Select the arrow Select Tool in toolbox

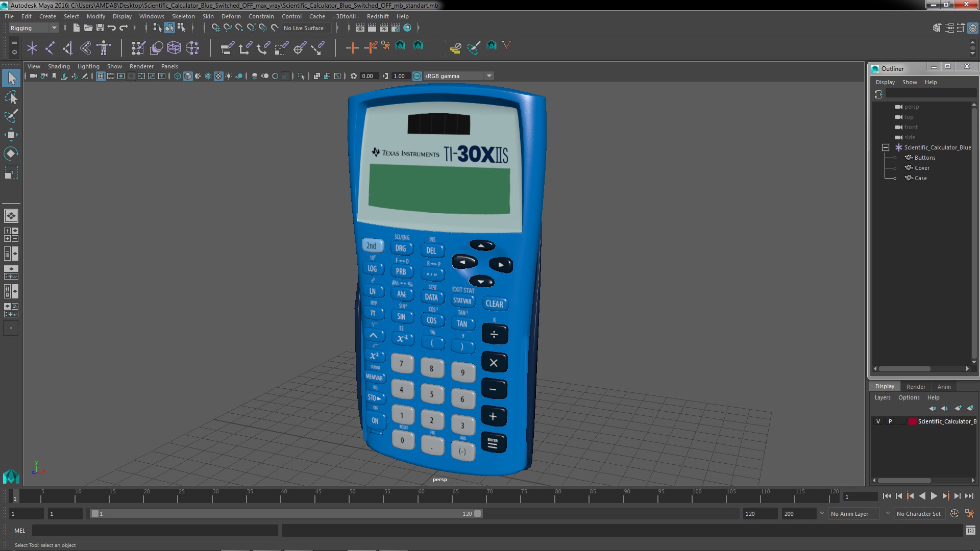click(x=11, y=78)
